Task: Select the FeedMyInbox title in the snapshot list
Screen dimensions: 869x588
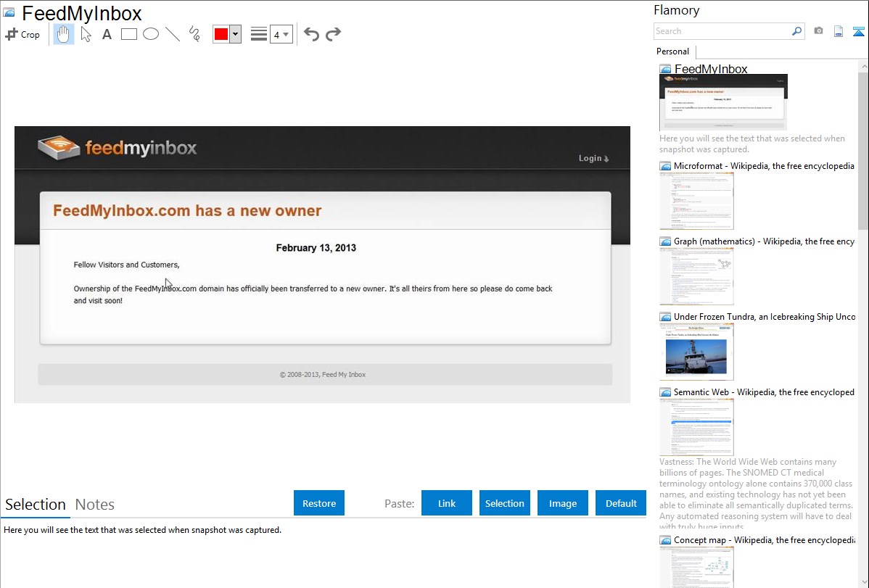Action: click(x=711, y=69)
